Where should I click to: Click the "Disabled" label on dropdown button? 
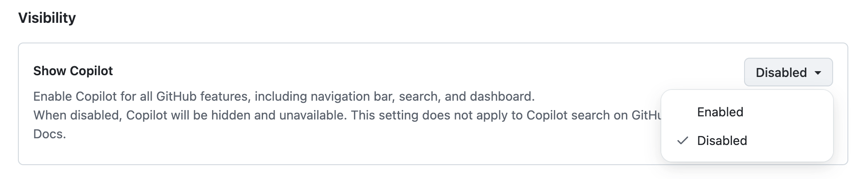click(781, 72)
